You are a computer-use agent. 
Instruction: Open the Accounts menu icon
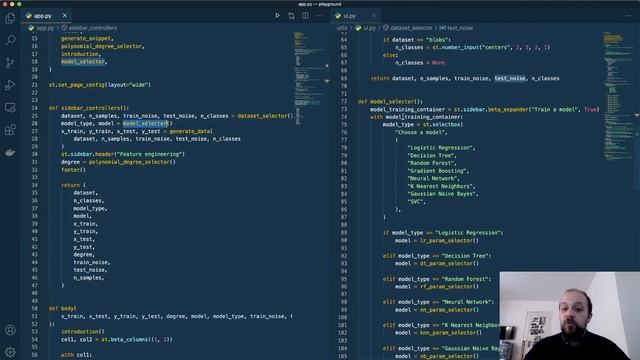click(10, 330)
